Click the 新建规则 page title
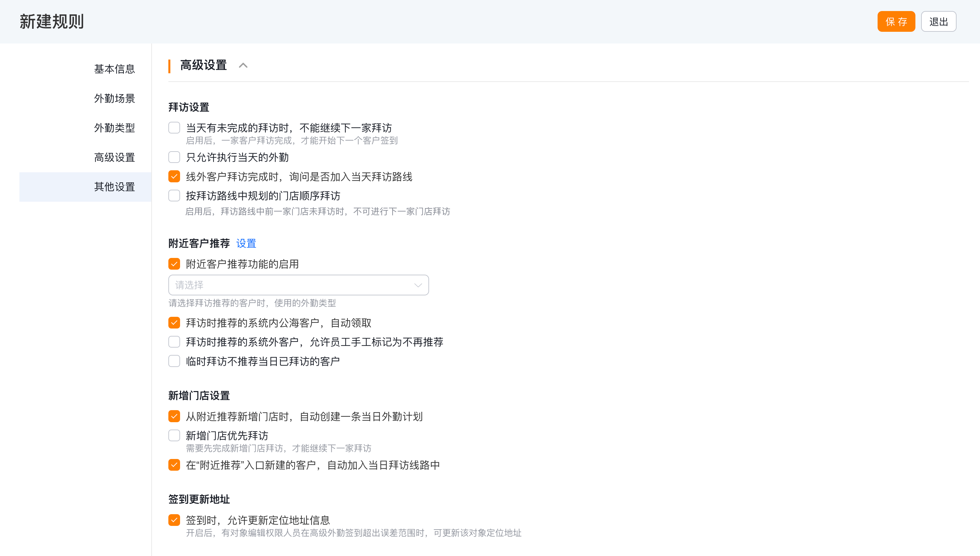The image size is (980, 556). (x=52, y=21)
